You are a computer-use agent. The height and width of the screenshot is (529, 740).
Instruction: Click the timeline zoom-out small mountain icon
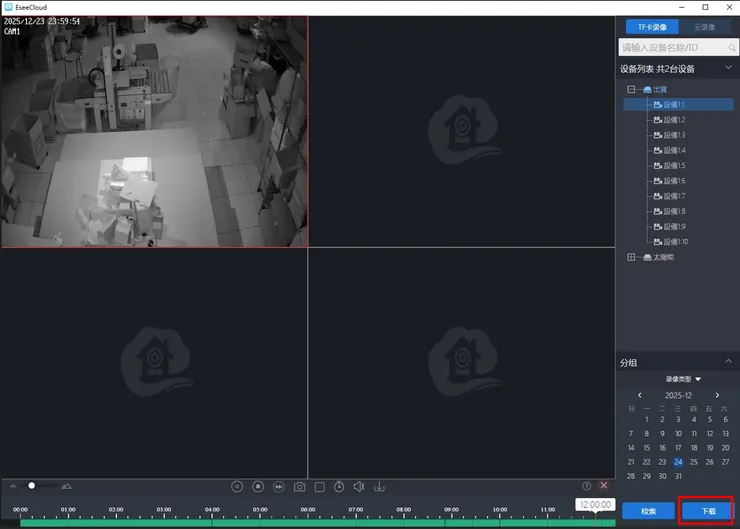[13, 486]
